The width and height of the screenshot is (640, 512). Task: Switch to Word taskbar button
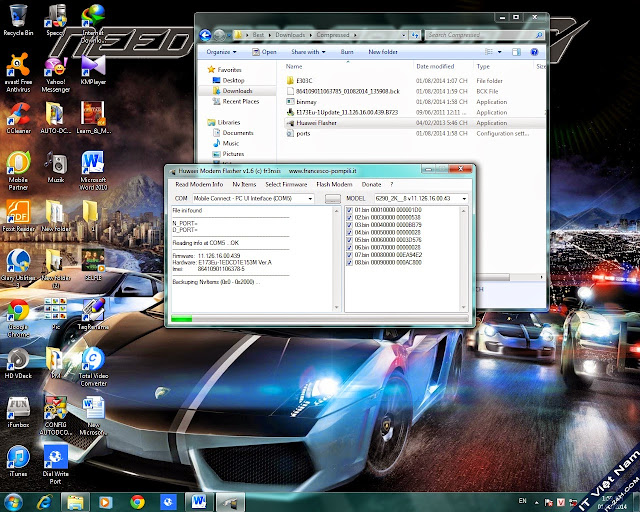(x=199, y=502)
